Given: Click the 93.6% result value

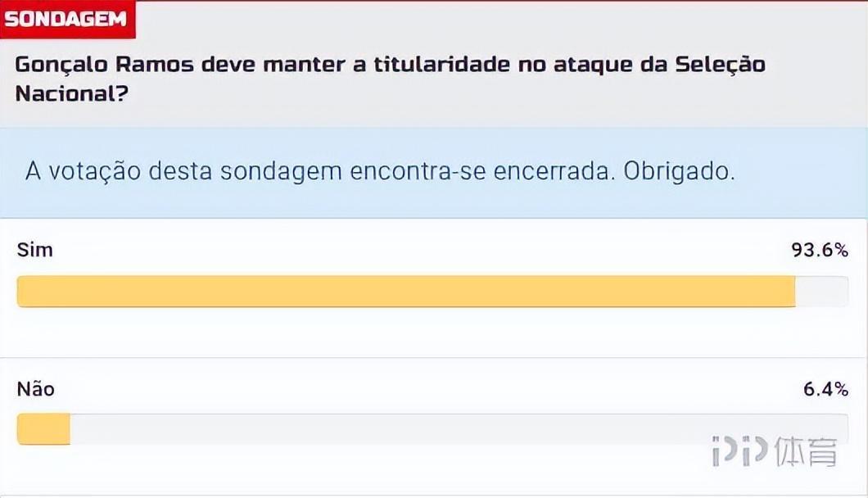Looking at the screenshot, I should coord(819,250).
